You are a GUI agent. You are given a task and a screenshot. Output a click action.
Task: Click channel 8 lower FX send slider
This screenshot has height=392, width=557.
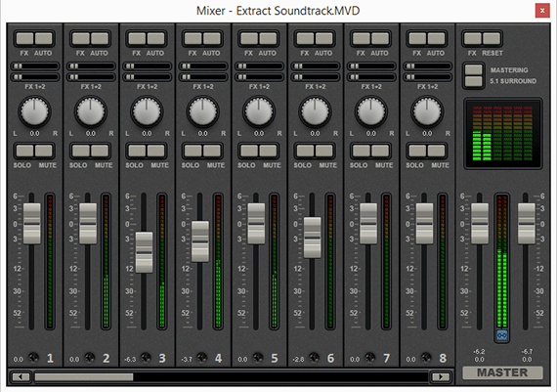428,77
